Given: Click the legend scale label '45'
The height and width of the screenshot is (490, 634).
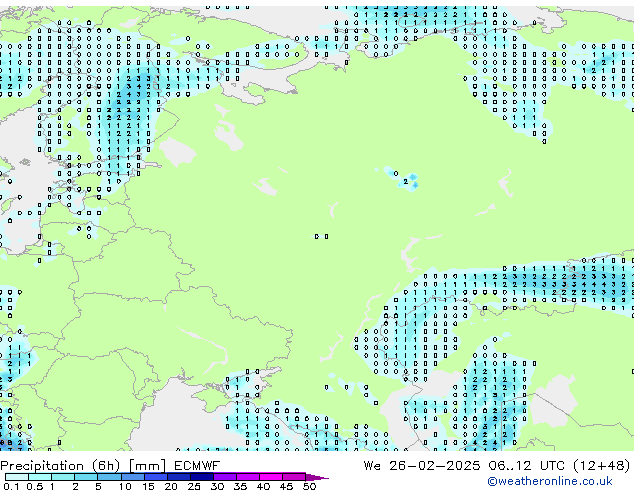Looking at the screenshot, I should click(286, 486).
